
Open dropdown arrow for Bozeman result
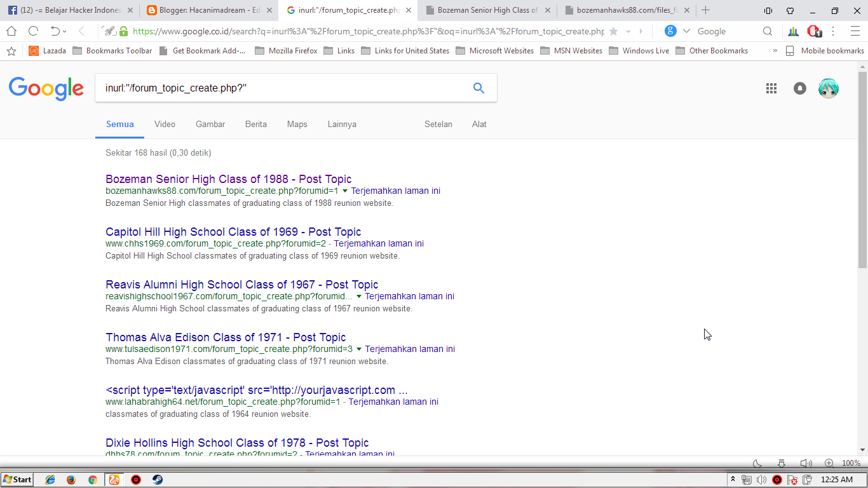345,191
